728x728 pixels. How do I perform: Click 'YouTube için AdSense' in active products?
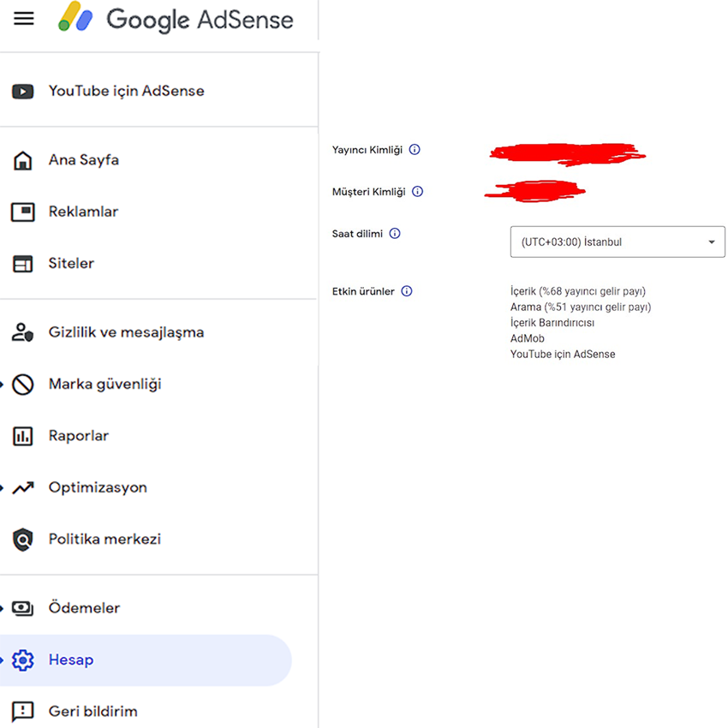[x=563, y=355]
